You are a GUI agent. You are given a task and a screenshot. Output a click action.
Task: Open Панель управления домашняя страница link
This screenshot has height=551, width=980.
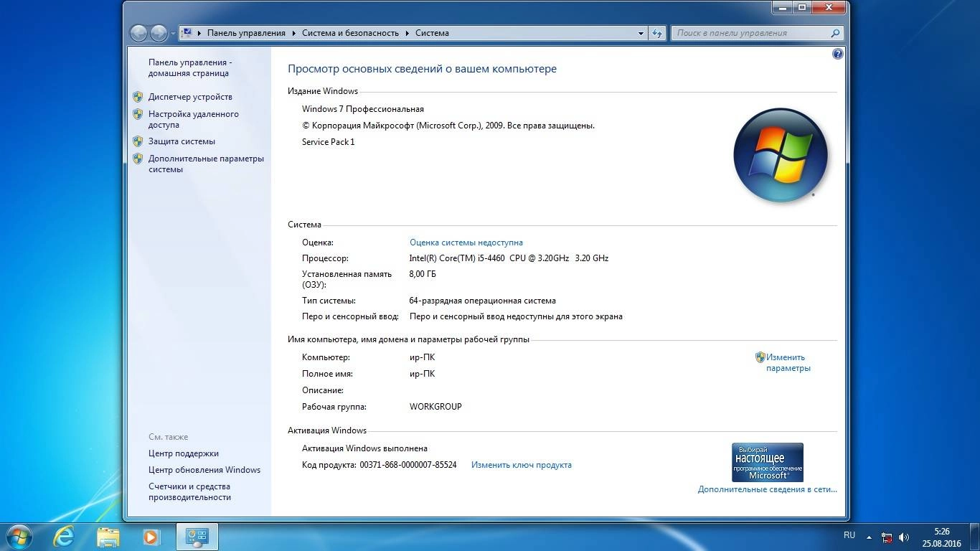point(190,67)
